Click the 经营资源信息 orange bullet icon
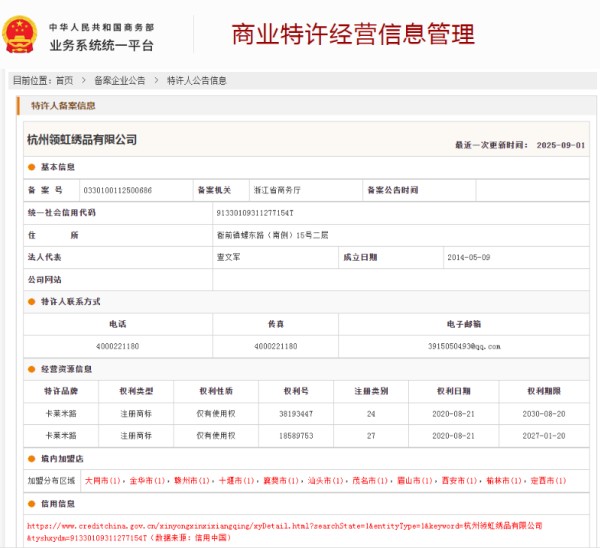600x548 pixels. [32, 369]
